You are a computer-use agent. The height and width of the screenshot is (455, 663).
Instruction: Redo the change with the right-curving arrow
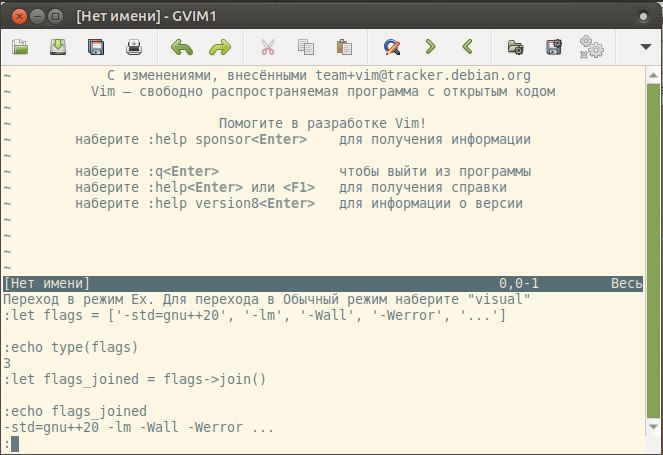[x=220, y=47]
